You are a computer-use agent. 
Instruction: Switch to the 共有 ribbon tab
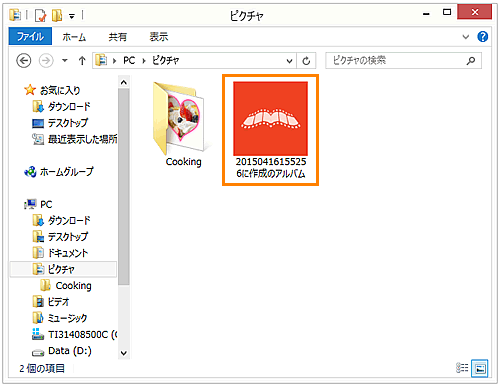coord(117,37)
